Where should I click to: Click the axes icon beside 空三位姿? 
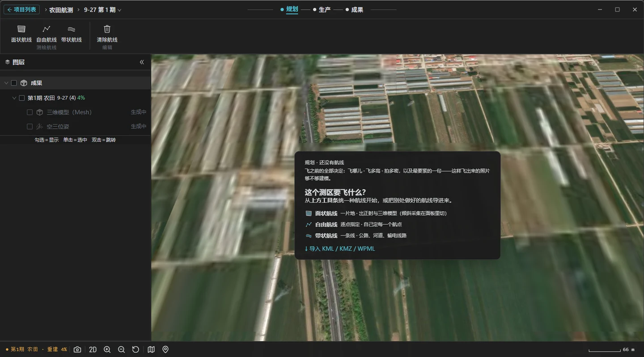(x=40, y=126)
